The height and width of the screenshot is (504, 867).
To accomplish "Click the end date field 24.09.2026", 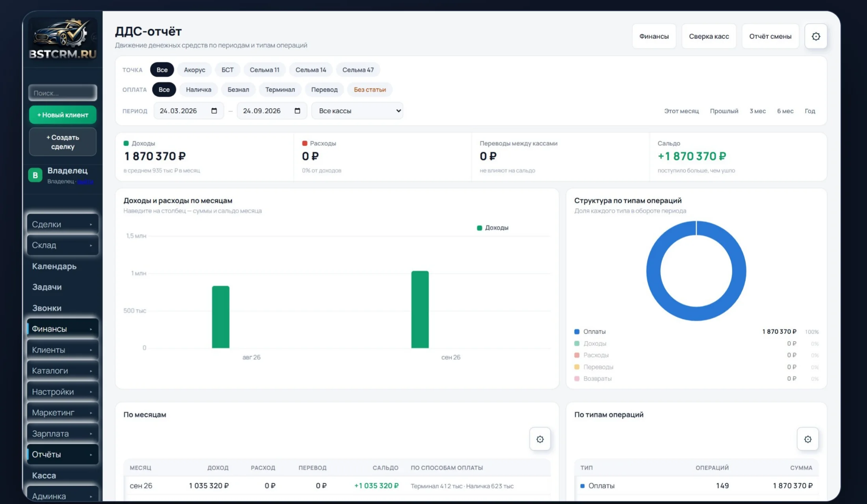I will tap(272, 111).
